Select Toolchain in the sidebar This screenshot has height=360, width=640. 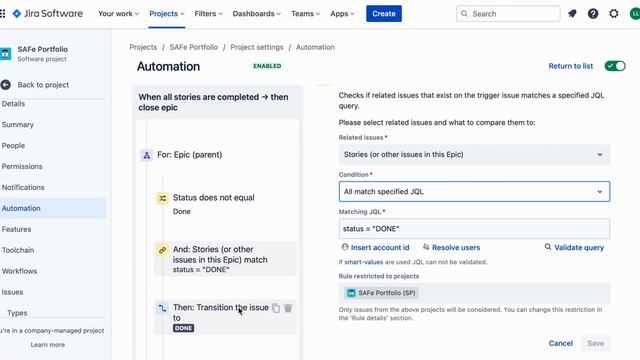18,250
